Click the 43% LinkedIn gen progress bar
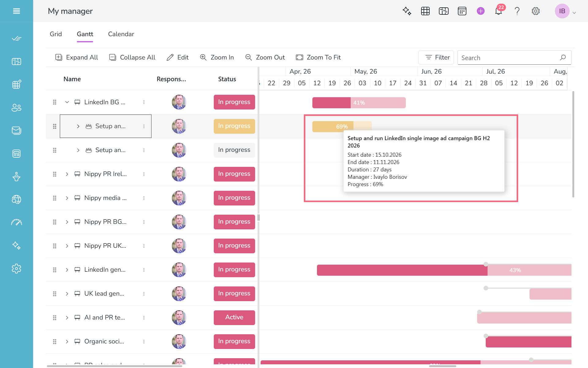Image resolution: width=588 pixels, height=368 pixels. (444, 270)
